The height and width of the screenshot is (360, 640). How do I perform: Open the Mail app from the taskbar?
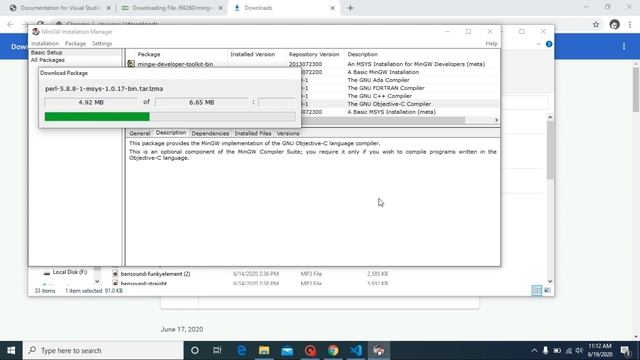(x=287, y=350)
